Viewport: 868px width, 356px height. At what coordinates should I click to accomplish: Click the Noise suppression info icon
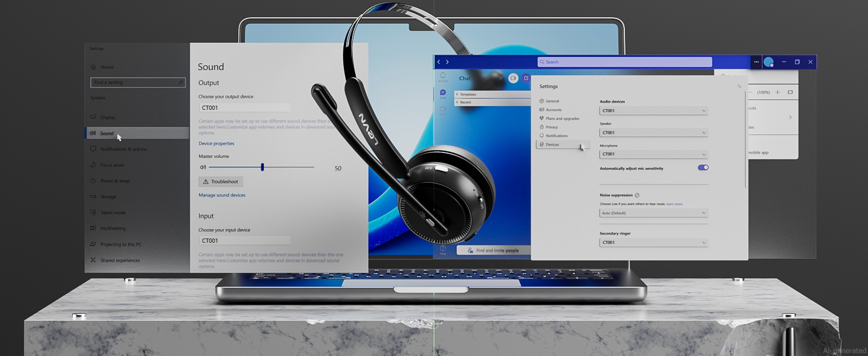coord(637,195)
